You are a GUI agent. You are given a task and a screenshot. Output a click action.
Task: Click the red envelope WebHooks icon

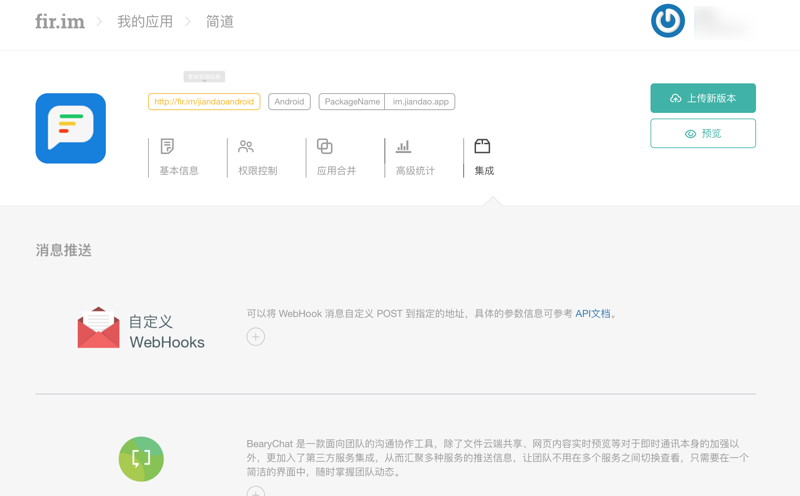(x=98, y=328)
